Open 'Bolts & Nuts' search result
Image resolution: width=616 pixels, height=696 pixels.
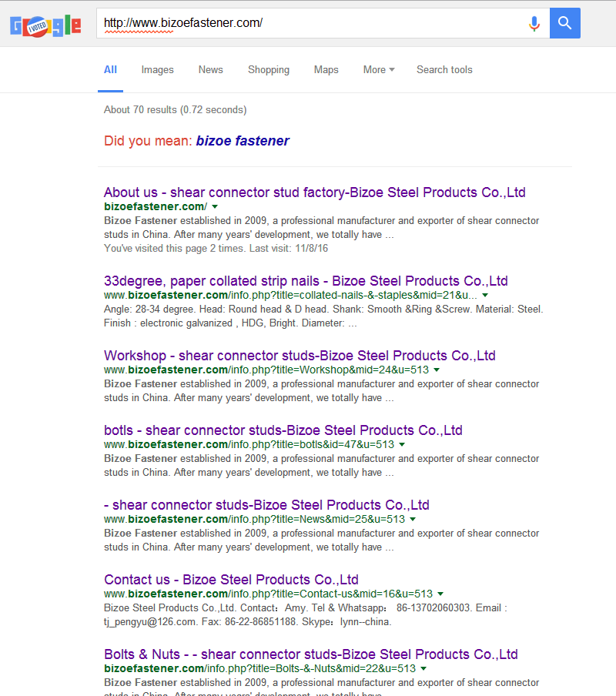(310, 654)
